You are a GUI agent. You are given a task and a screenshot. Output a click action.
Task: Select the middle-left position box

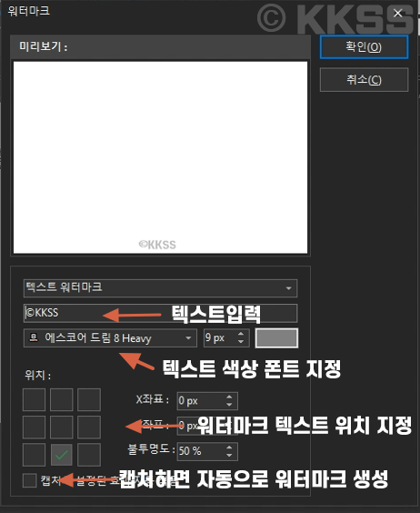[34, 427]
